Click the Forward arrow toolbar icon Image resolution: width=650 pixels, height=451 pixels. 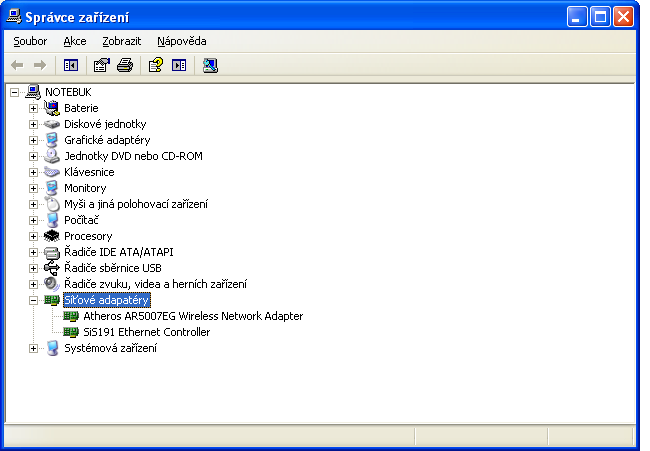40,65
